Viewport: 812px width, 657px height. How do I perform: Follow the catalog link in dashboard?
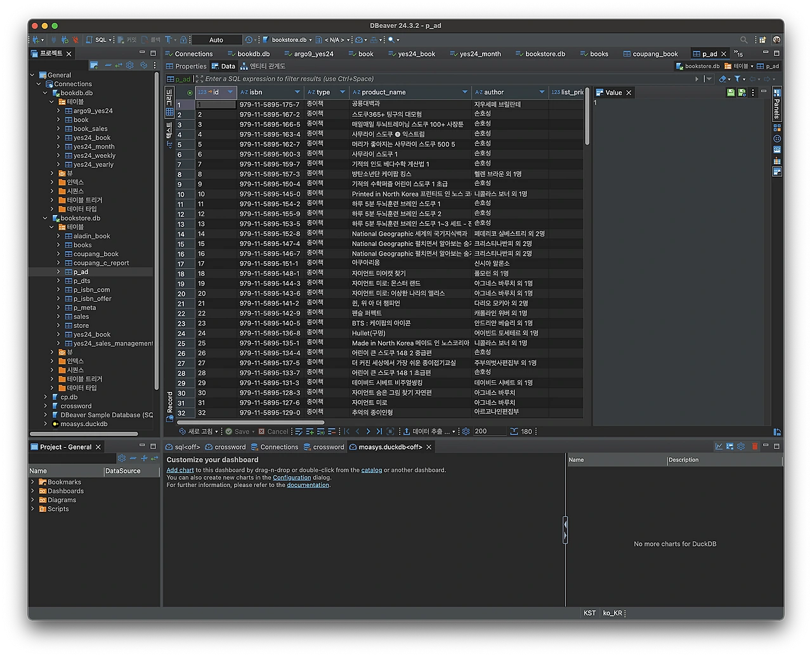(x=371, y=470)
